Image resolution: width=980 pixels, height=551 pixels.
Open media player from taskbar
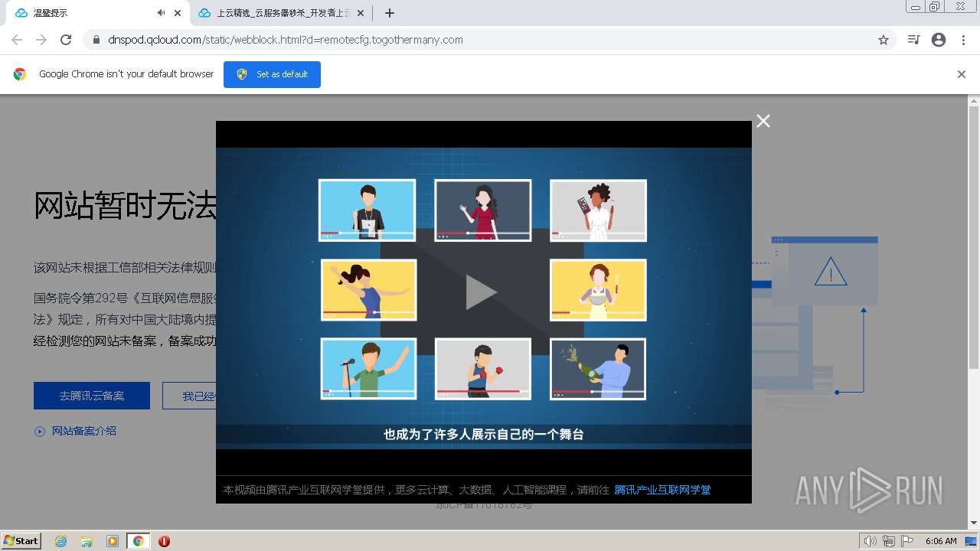[113, 541]
